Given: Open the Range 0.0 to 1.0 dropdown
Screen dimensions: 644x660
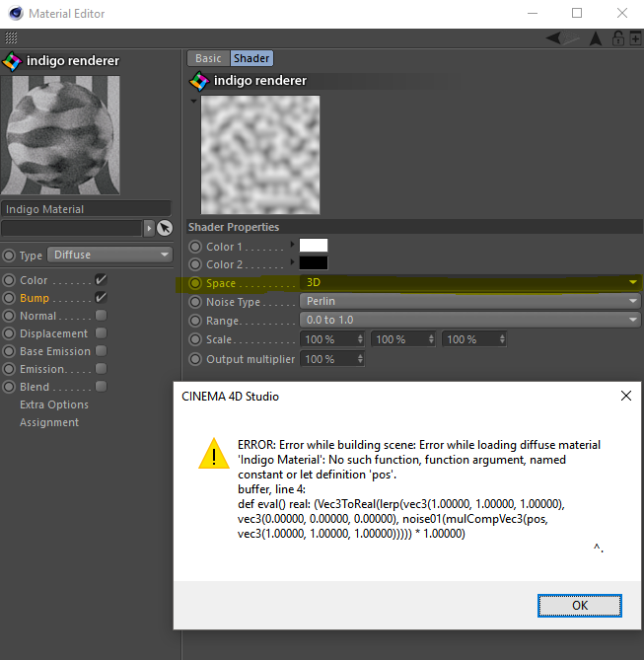Looking at the screenshot, I should (x=469, y=320).
